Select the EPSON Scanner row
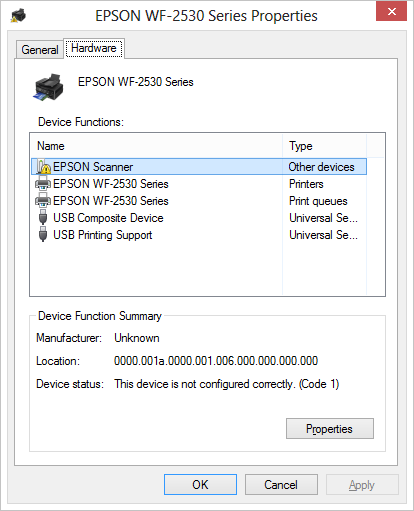The height and width of the screenshot is (511, 414). pyautogui.click(x=199, y=167)
